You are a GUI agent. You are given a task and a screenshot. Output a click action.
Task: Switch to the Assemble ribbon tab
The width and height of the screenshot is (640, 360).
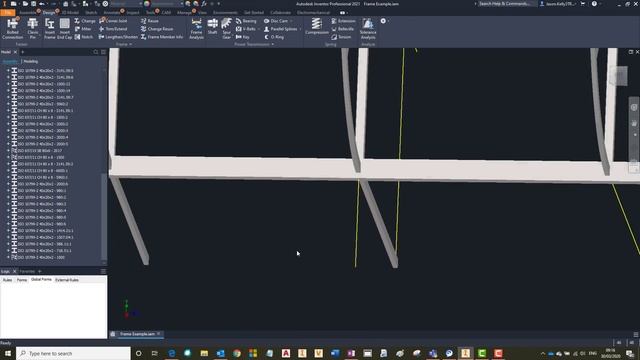pyautogui.click(x=28, y=13)
